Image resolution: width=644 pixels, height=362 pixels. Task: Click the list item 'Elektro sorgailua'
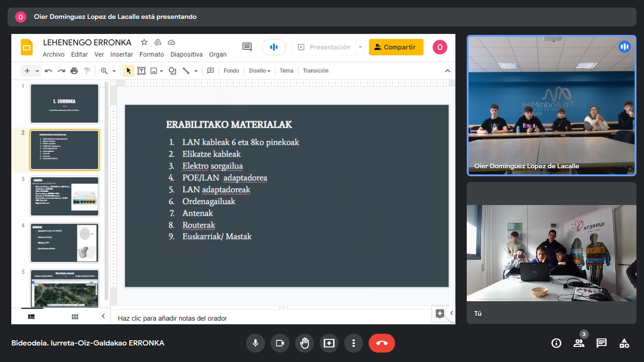(213, 166)
